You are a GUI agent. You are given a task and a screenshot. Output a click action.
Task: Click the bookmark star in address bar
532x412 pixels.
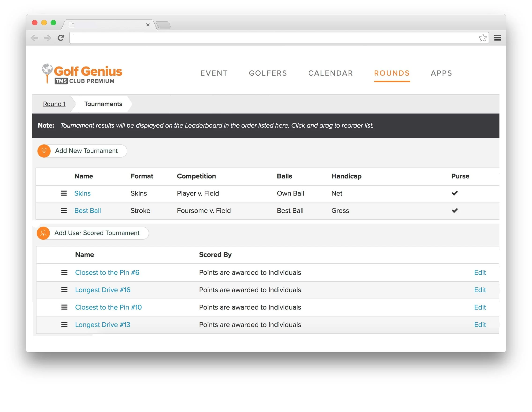coord(482,38)
